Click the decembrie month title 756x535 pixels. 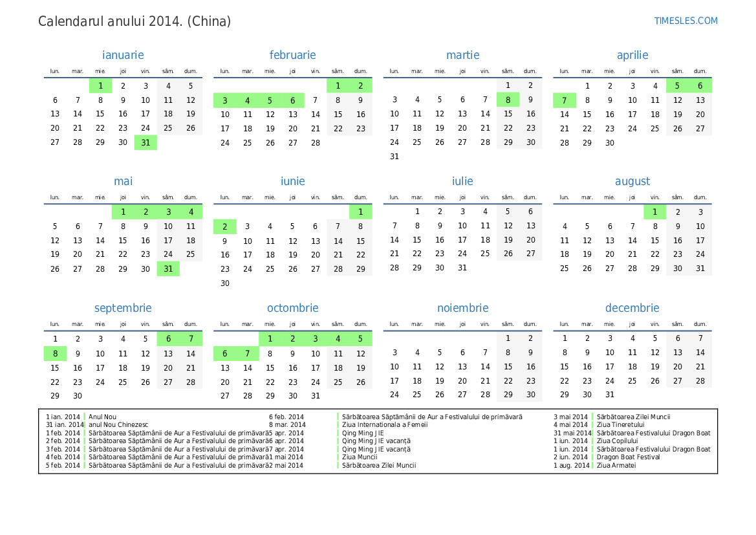(632, 308)
